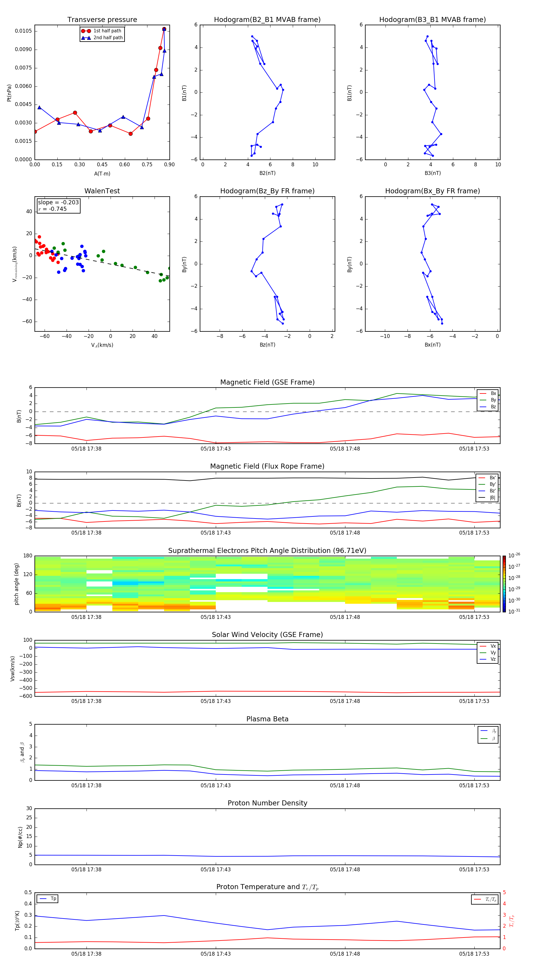
Task: Click 'Np(#/cc)' axis label
Action: click(20, 837)
